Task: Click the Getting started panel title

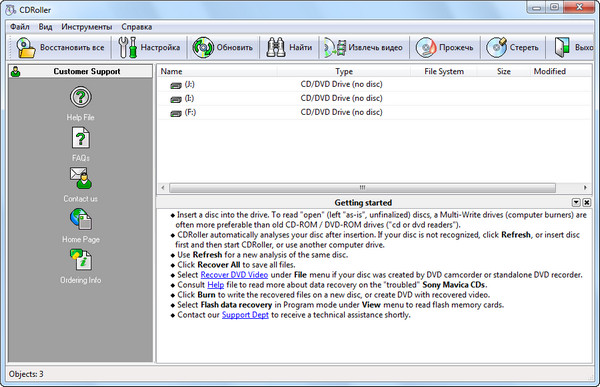Action: click(x=363, y=203)
